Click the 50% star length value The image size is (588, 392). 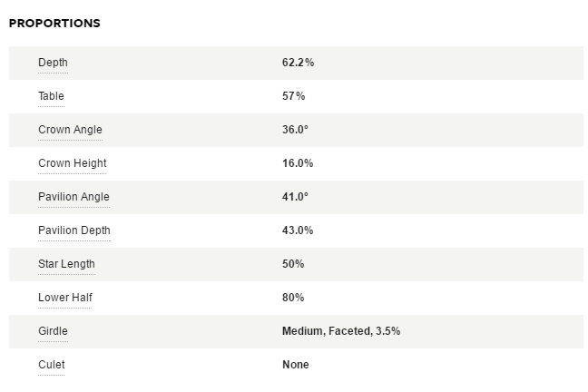(293, 264)
